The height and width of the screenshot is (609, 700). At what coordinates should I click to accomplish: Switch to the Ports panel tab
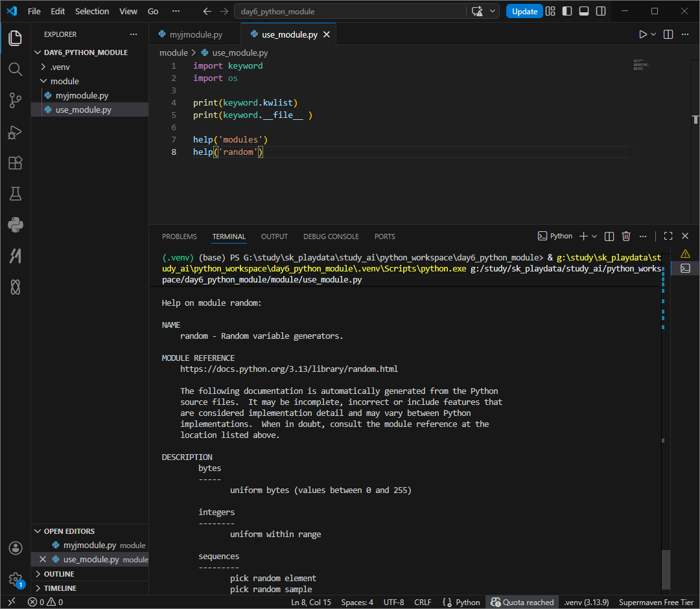click(384, 236)
